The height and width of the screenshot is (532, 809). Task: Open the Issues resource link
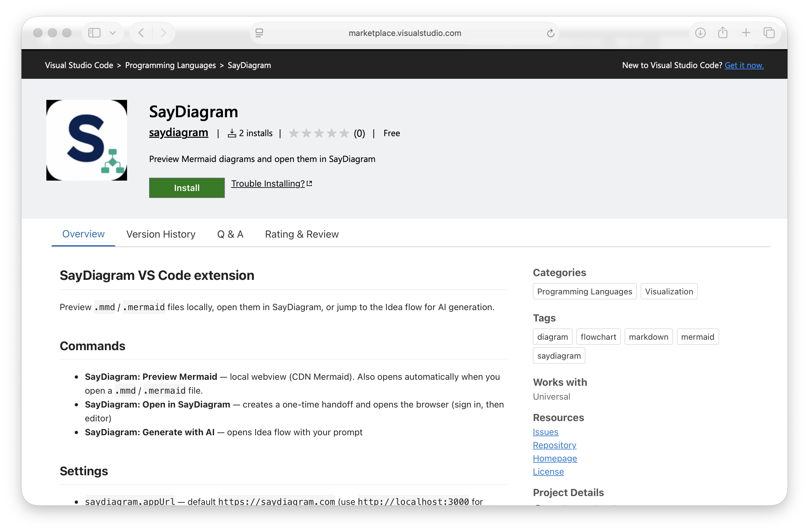(545, 432)
